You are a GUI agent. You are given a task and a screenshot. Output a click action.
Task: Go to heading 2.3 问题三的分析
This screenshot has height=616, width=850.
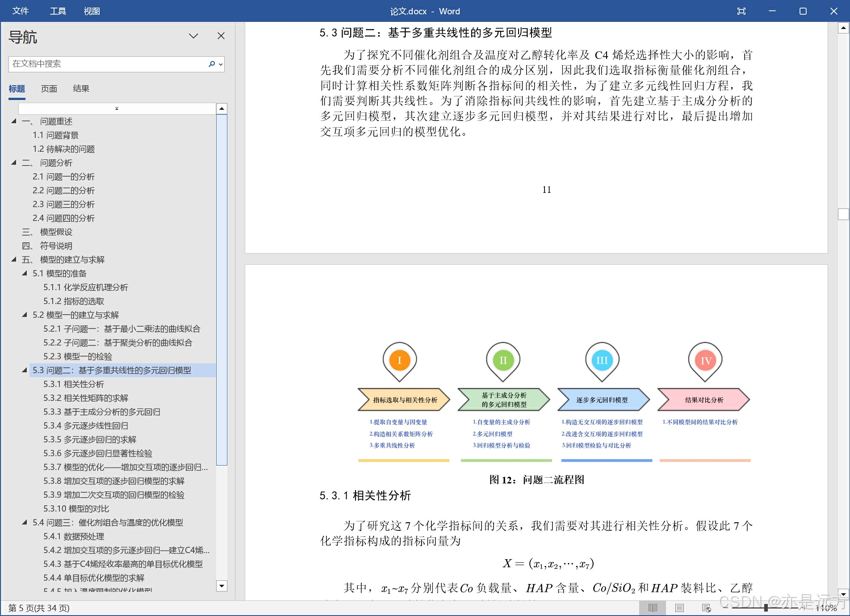(63, 204)
